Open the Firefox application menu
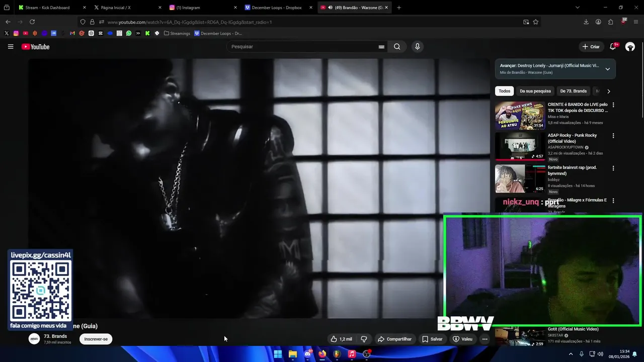 pyautogui.click(x=636, y=22)
